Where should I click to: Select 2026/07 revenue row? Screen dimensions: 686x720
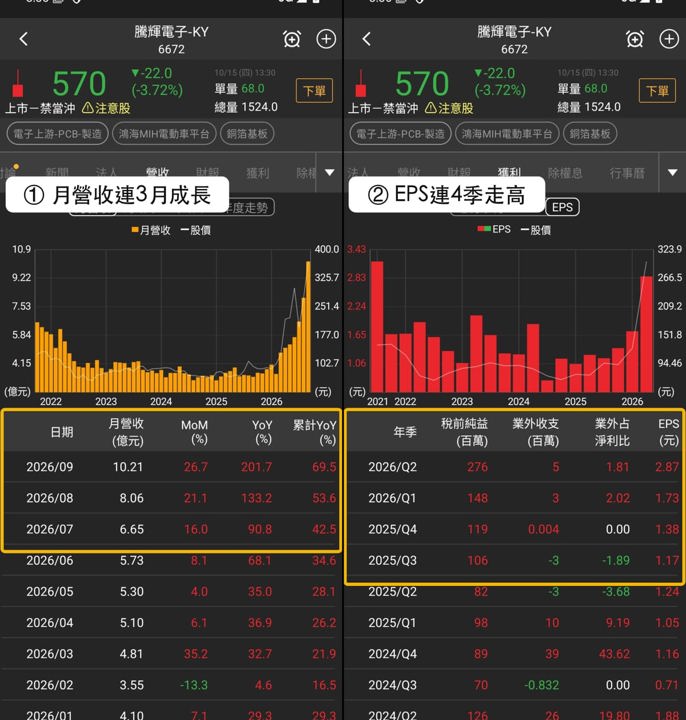(171, 529)
